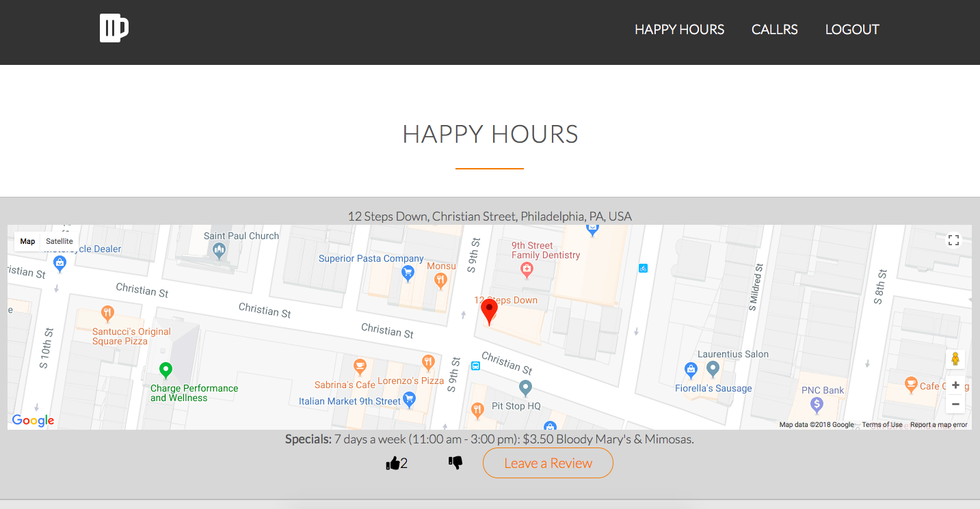980x509 pixels.
Task: Select Superior Pasta Company shopping cart pin
Action: click(x=408, y=273)
